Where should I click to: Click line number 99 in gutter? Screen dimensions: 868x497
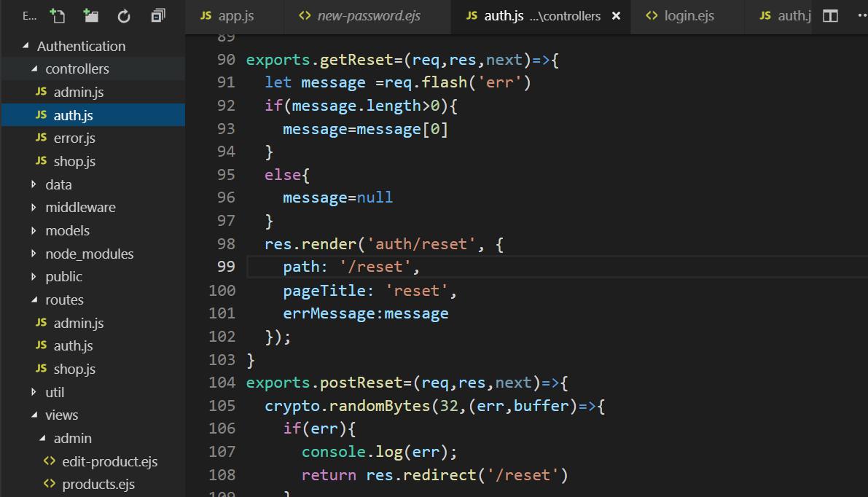point(226,267)
